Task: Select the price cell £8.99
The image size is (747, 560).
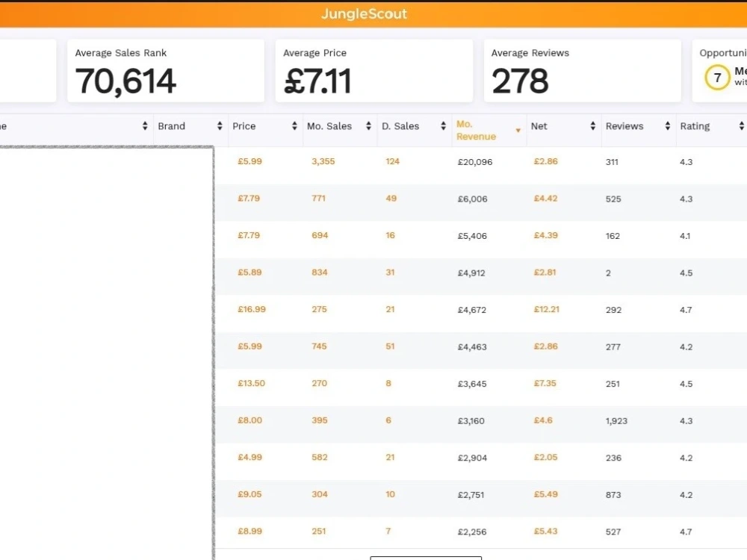Action: pos(249,532)
